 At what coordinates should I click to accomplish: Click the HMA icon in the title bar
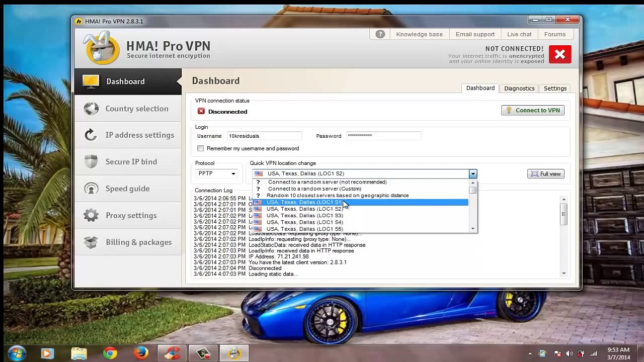tap(78, 21)
